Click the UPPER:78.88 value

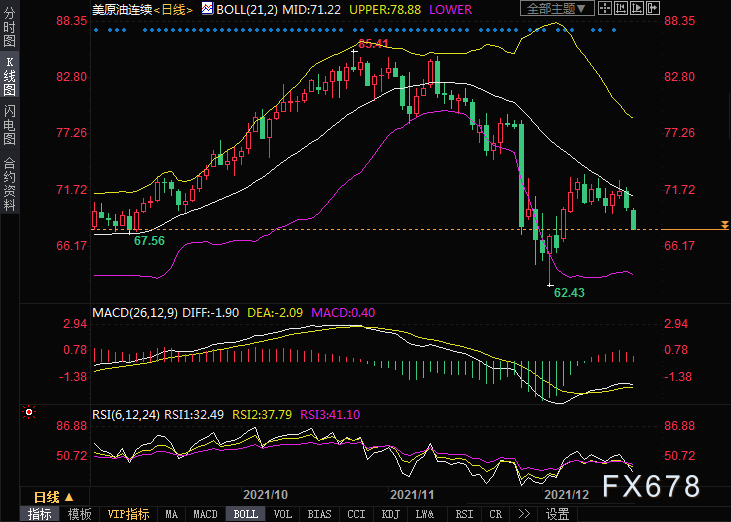pos(385,9)
